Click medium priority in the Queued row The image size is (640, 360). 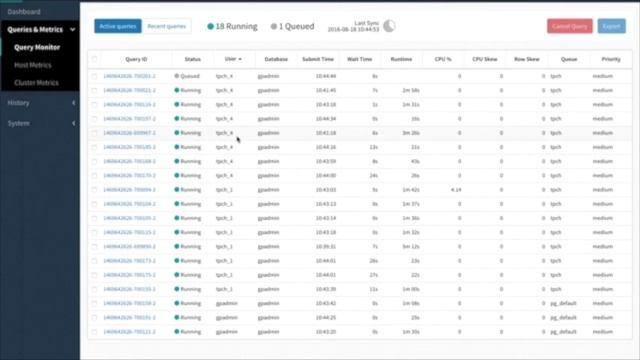pos(603,76)
